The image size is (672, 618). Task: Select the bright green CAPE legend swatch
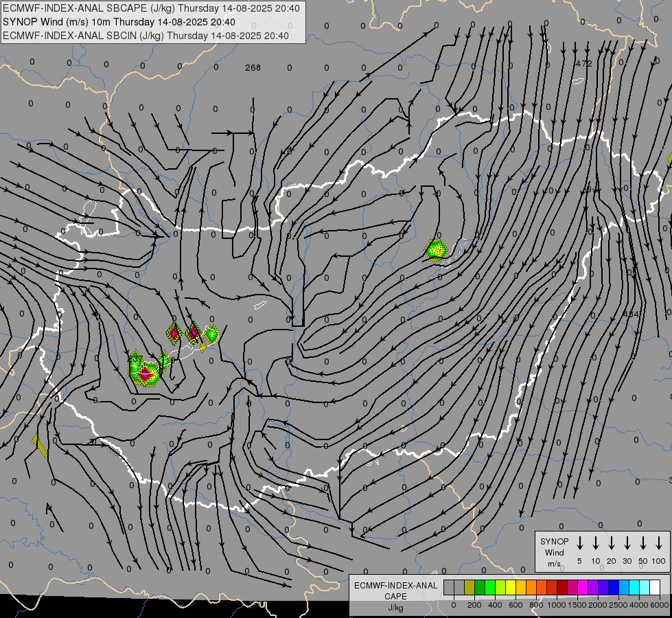pyautogui.click(x=490, y=588)
